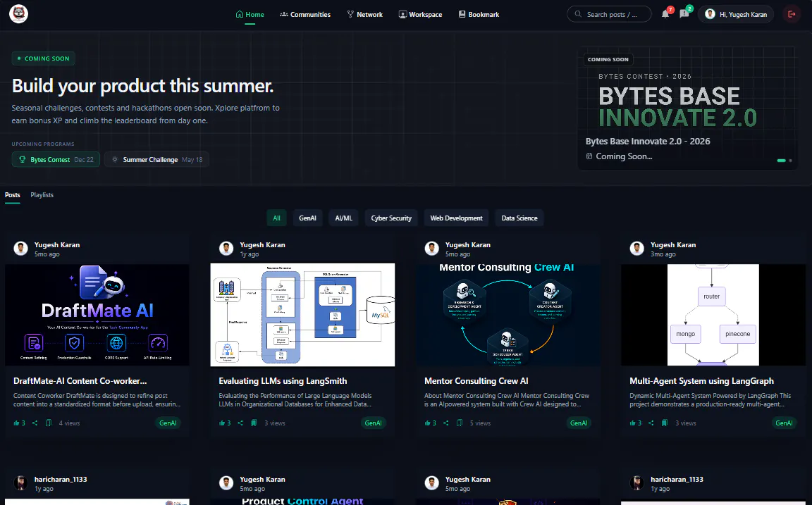Open the Hi, Yugesh Karan profile menu
812x505 pixels.
pyautogui.click(x=736, y=15)
